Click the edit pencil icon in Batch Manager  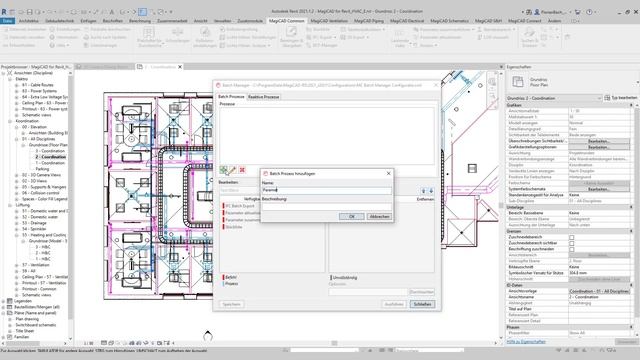(x=233, y=169)
